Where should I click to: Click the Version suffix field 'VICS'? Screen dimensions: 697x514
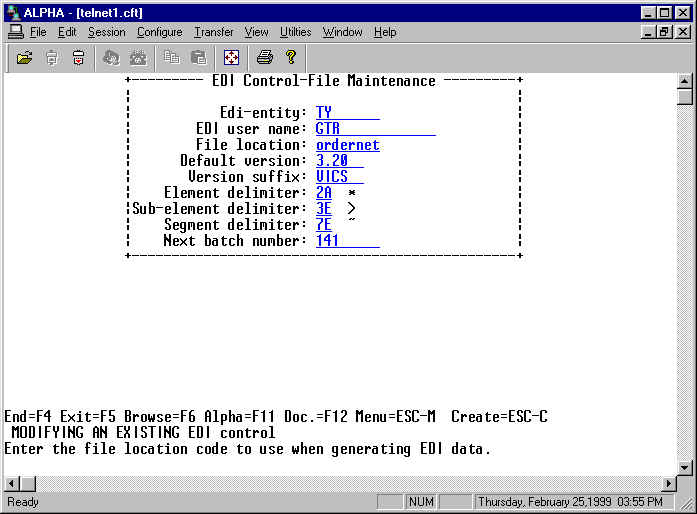pyautogui.click(x=332, y=177)
